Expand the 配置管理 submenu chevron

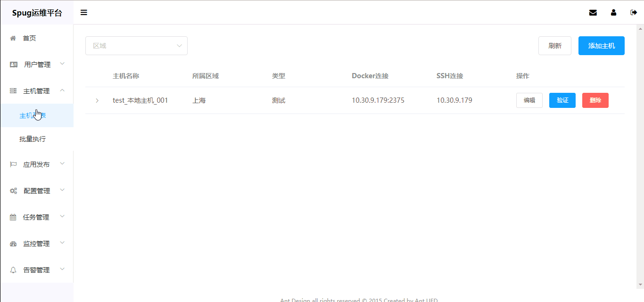tap(62, 190)
